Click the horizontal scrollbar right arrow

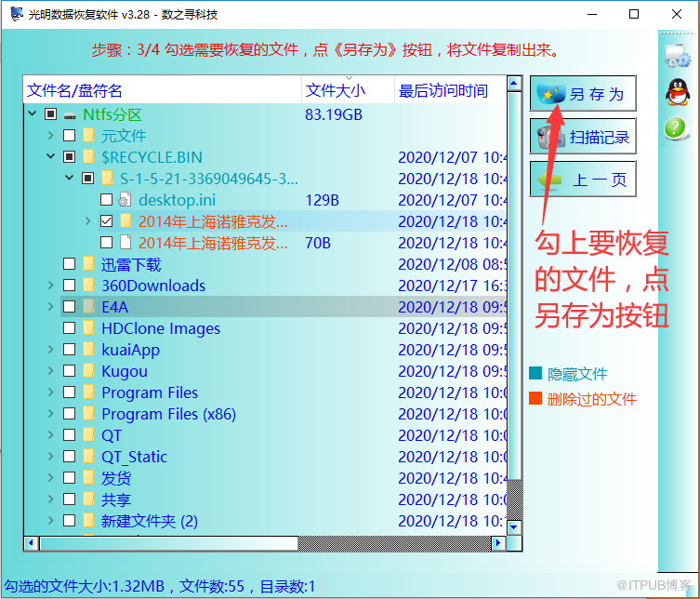[x=498, y=543]
